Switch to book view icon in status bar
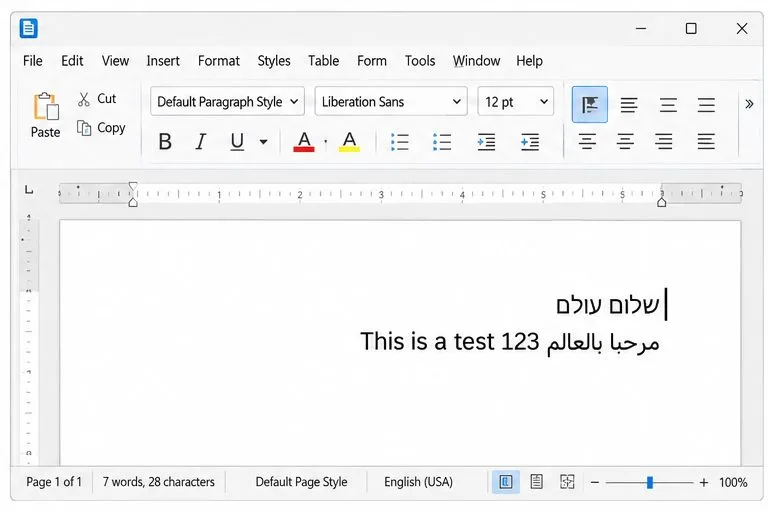 [x=567, y=482]
